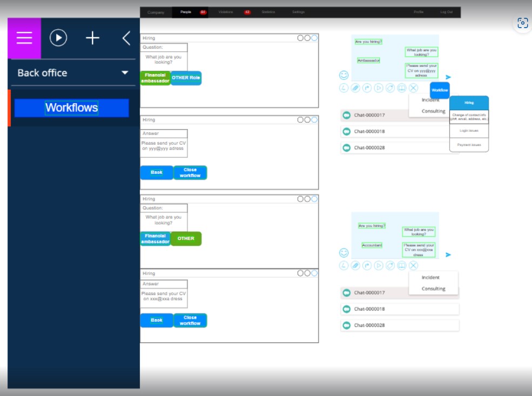Click the paperclip icon under the Accountant chat
Image resolution: width=532 pixels, height=396 pixels.
(x=355, y=266)
